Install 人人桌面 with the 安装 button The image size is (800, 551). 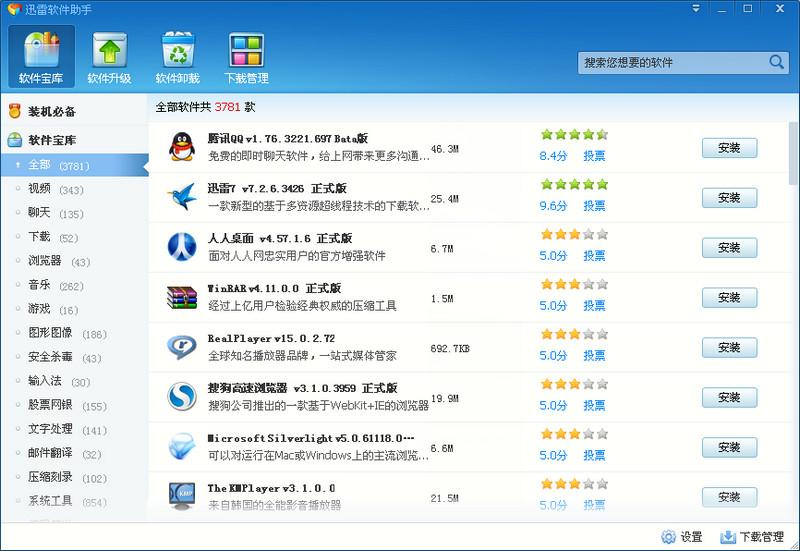pyautogui.click(x=729, y=247)
